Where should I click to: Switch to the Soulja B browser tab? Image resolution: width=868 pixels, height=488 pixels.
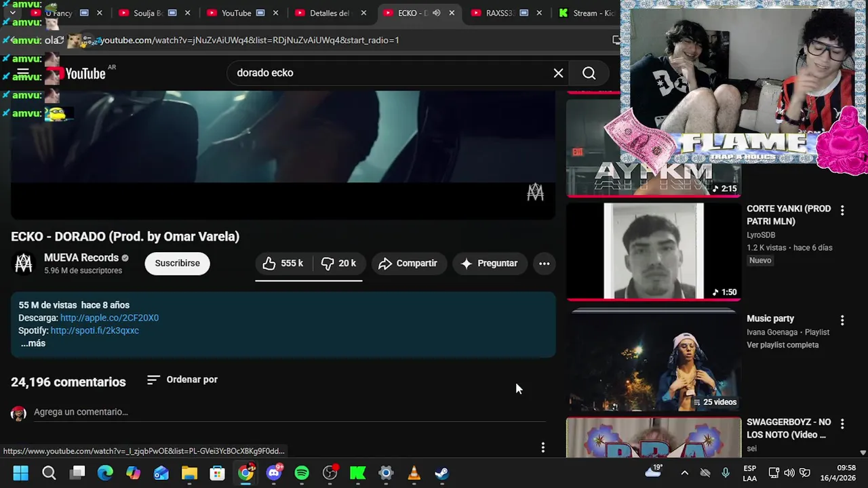point(146,13)
